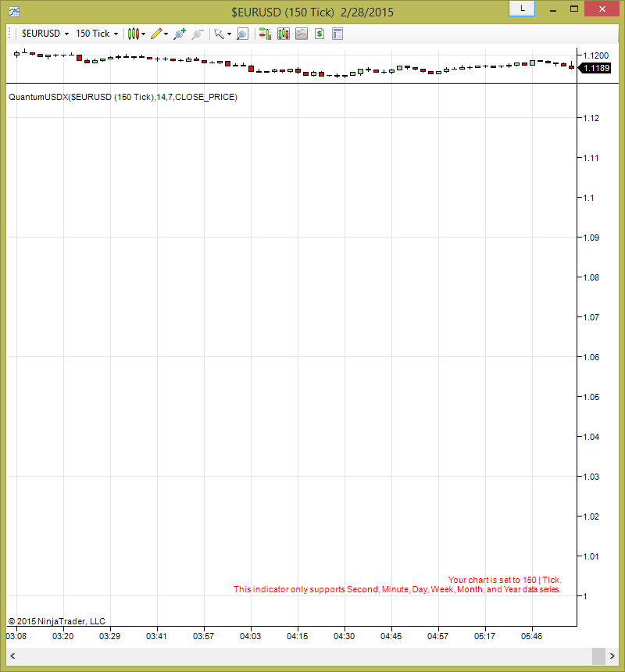Click the toolbar grip handle
The height and width of the screenshot is (672, 625).
[x=9, y=34]
